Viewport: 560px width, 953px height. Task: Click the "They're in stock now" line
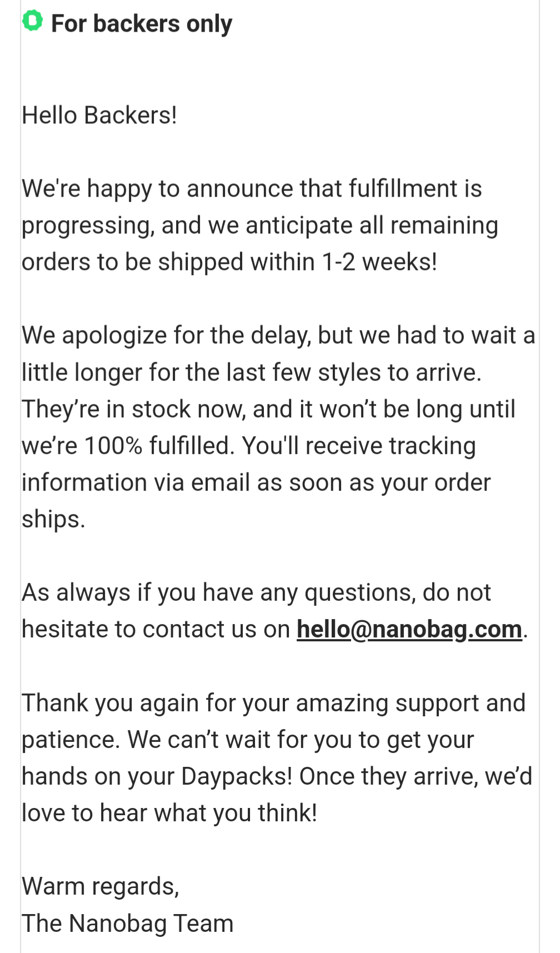(269, 410)
